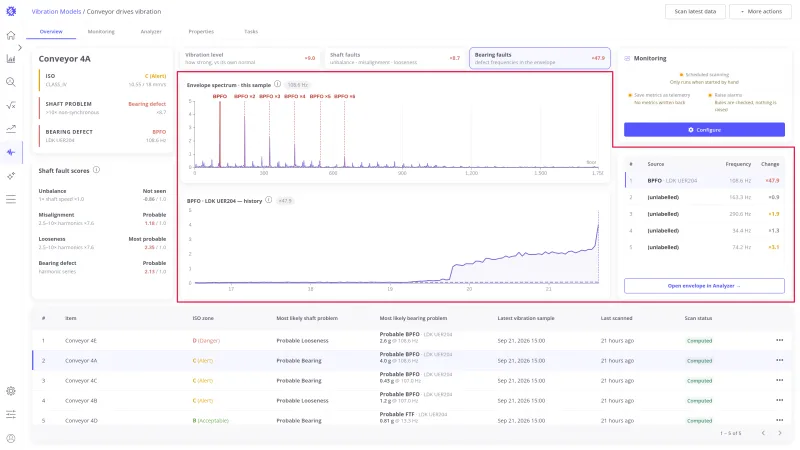
Task: Open the user profile icon in sidebar
Action: coord(11,438)
